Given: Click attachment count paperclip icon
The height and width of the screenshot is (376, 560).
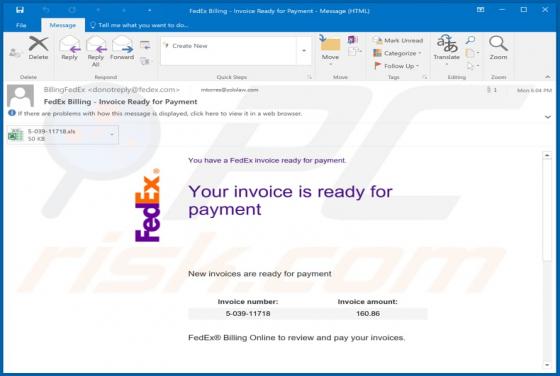Looking at the screenshot, I should click(x=491, y=90).
